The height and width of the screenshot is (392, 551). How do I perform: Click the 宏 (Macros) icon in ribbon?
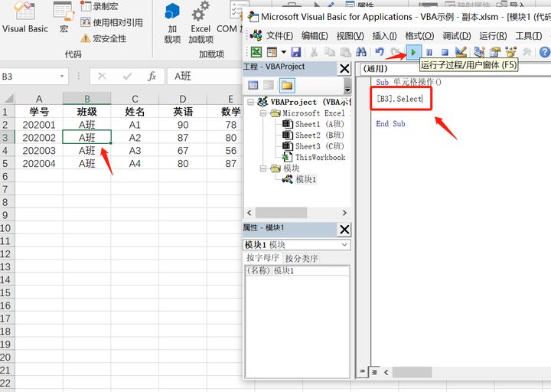[x=64, y=18]
